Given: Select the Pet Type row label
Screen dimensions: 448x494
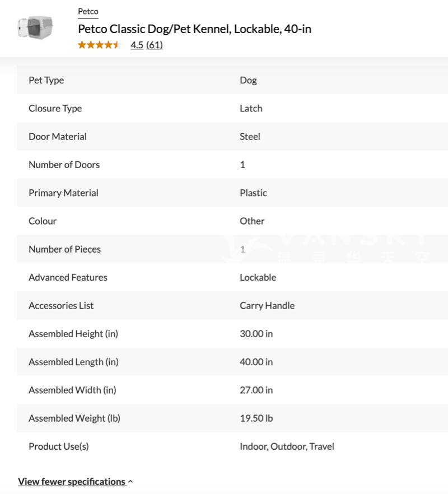Looking at the screenshot, I should 46,80.
